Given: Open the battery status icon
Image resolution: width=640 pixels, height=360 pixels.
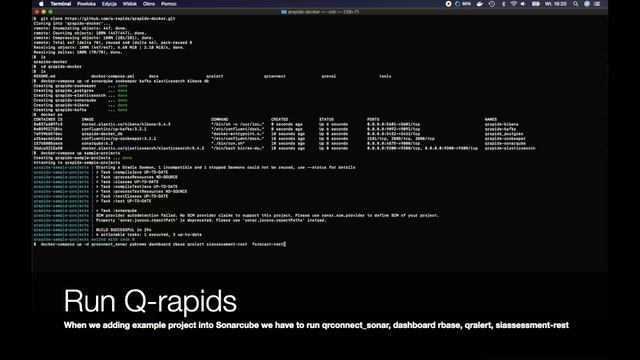Looking at the screenshot, I should coord(536,4).
